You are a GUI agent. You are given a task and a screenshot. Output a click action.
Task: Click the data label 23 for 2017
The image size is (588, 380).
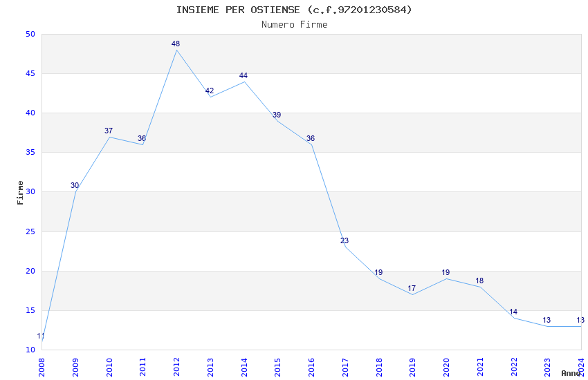click(x=344, y=240)
